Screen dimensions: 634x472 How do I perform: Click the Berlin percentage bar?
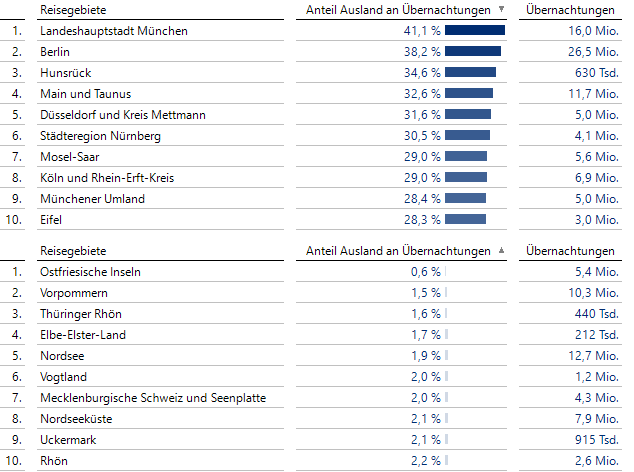pyautogui.click(x=473, y=52)
